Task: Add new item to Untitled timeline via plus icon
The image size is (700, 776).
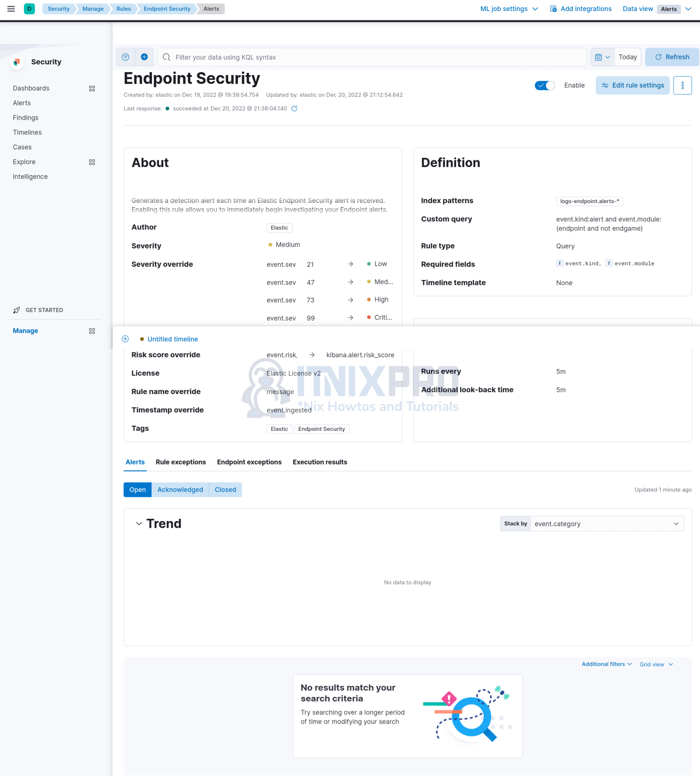Action: (x=125, y=339)
